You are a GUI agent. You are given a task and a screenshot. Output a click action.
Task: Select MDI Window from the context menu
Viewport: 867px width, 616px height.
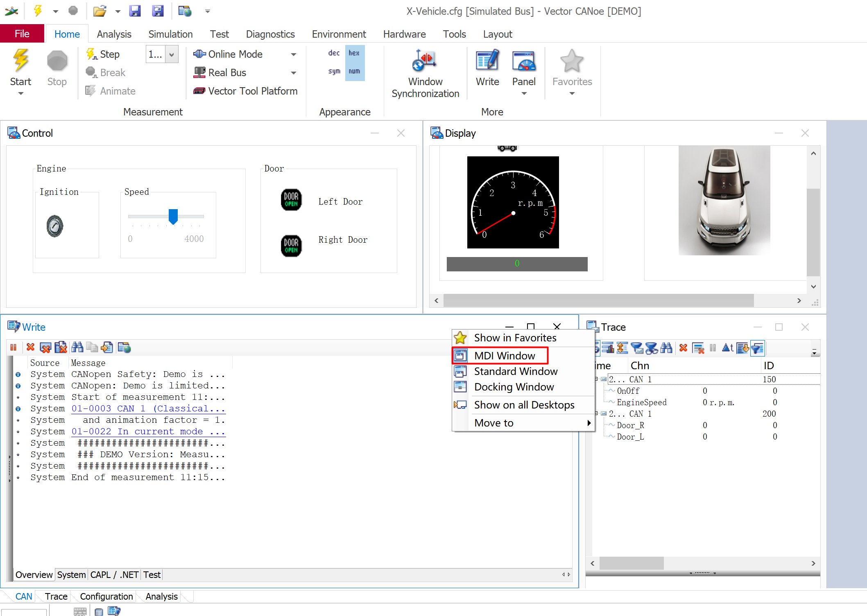(504, 355)
